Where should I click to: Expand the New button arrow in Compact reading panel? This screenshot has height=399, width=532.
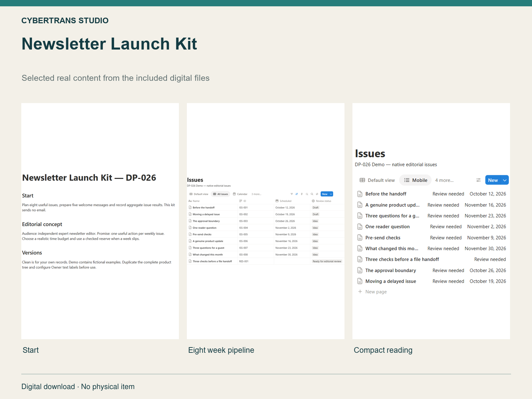[505, 180]
